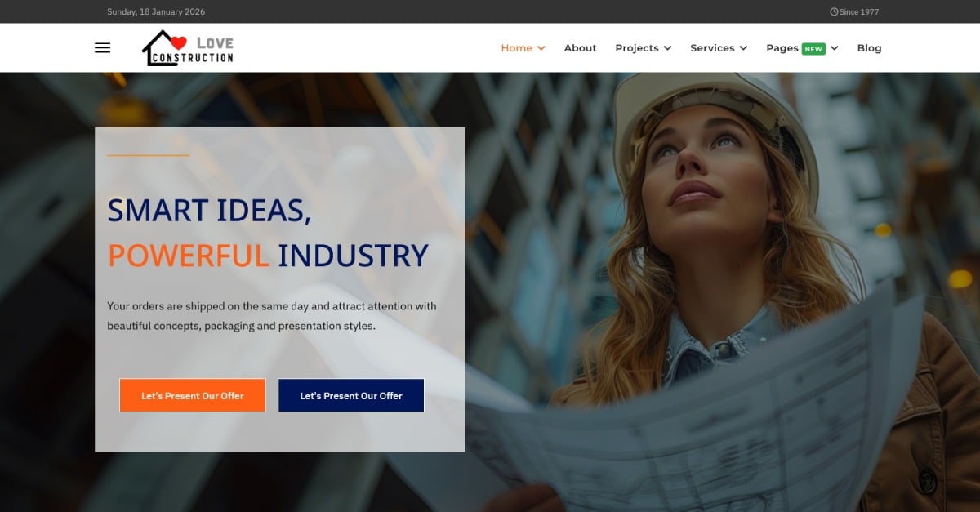Click the Sunday, 18 January 2026 date text
The height and width of the screenshot is (512, 980).
[156, 12]
